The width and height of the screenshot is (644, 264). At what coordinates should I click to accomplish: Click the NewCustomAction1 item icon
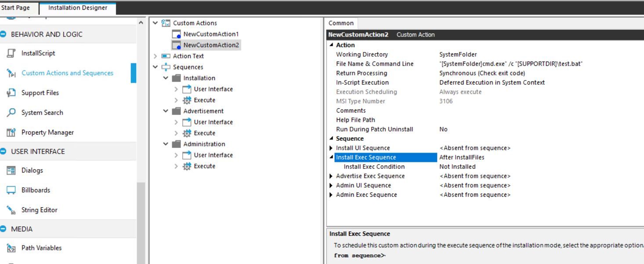coord(177,34)
